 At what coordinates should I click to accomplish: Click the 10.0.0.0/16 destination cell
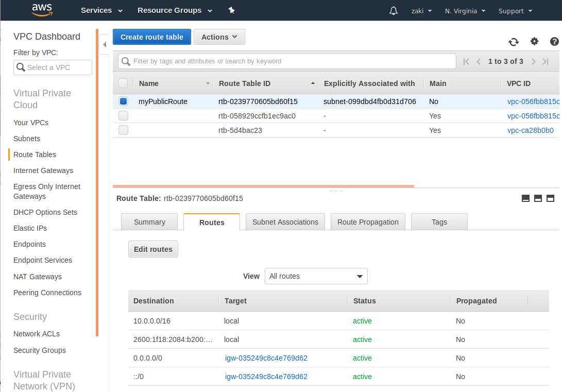click(x=151, y=321)
